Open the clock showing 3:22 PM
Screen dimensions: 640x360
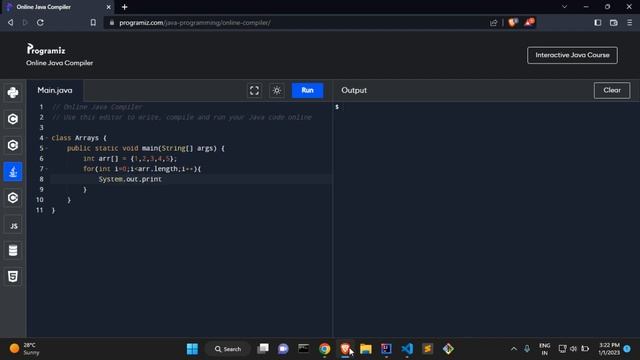[609, 349]
